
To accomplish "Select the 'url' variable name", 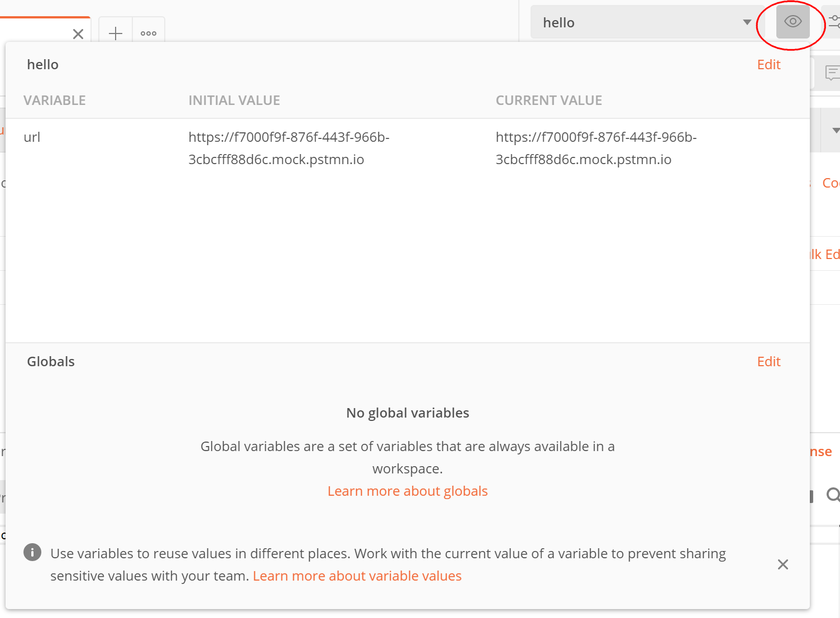I will tap(32, 137).
